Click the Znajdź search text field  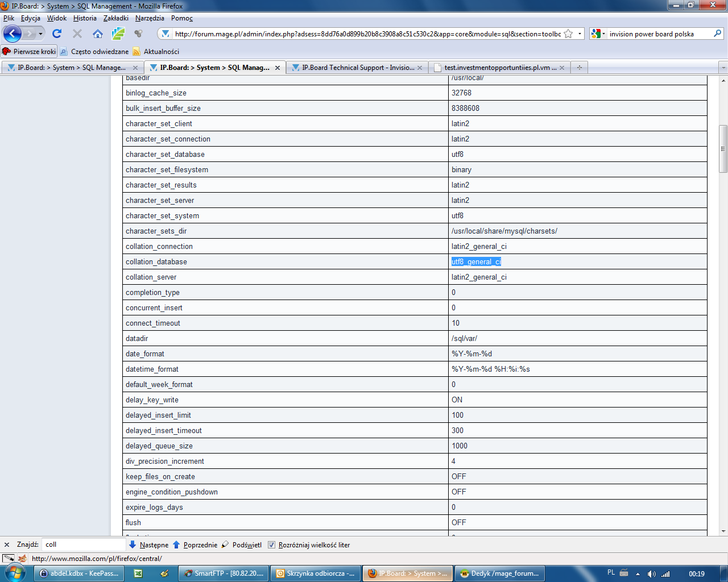[x=84, y=544]
